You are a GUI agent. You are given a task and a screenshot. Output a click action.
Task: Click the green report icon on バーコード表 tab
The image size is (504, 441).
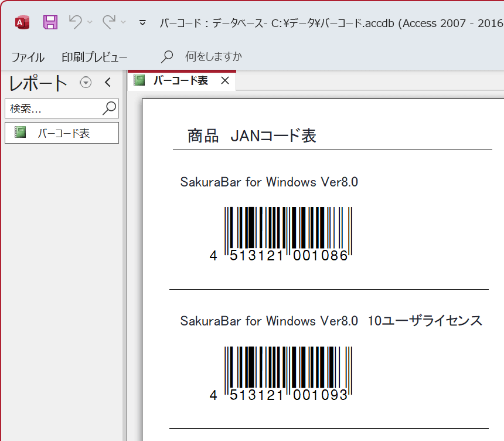coord(139,82)
